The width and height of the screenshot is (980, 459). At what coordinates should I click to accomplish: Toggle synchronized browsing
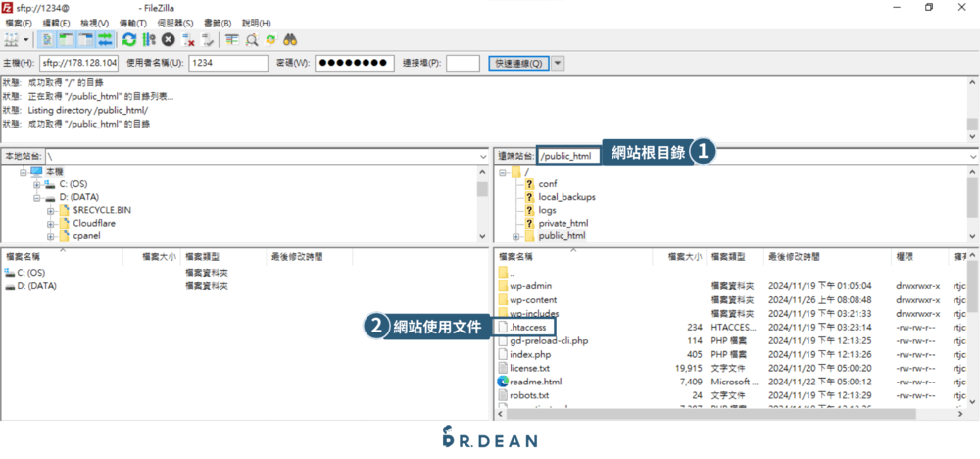[x=270, y=40]
